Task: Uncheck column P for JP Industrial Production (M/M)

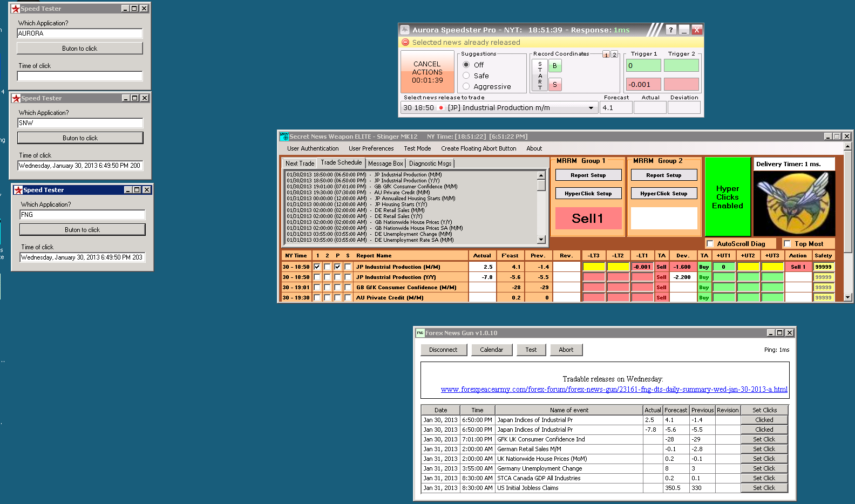Action: pos(337,267)
